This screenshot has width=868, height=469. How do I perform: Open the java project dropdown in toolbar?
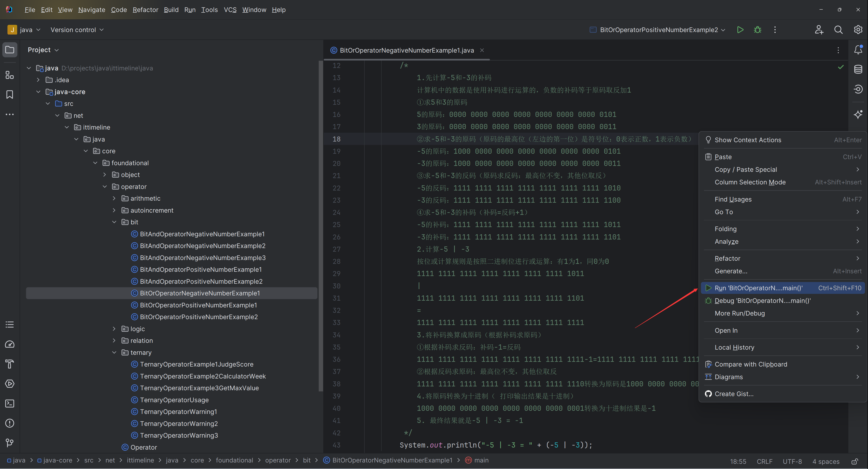24,30
